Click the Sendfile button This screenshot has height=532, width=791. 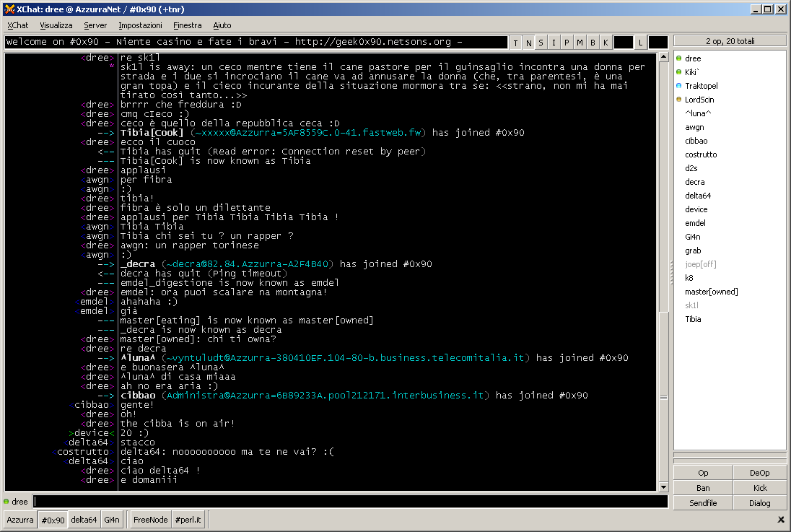click(x=703, y=503)
